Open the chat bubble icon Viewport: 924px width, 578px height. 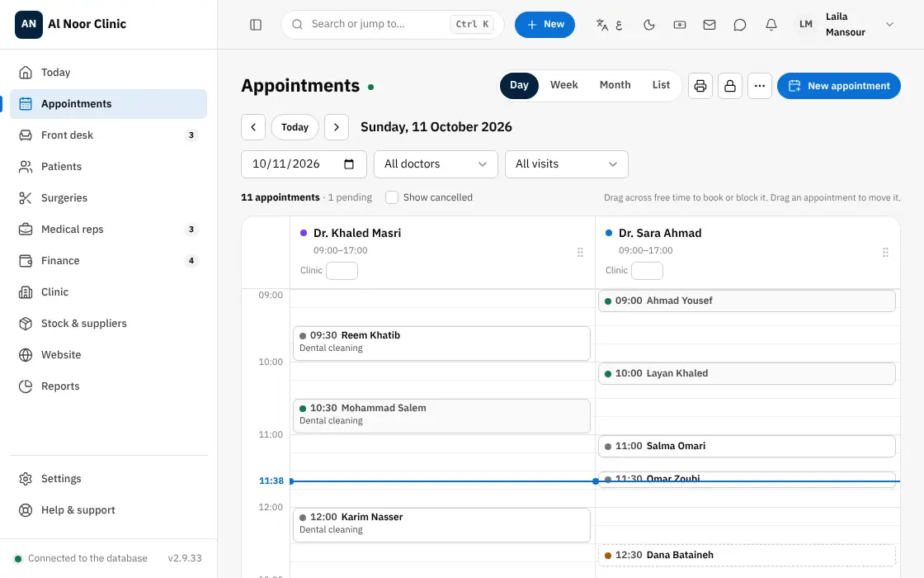coord(740,25)
